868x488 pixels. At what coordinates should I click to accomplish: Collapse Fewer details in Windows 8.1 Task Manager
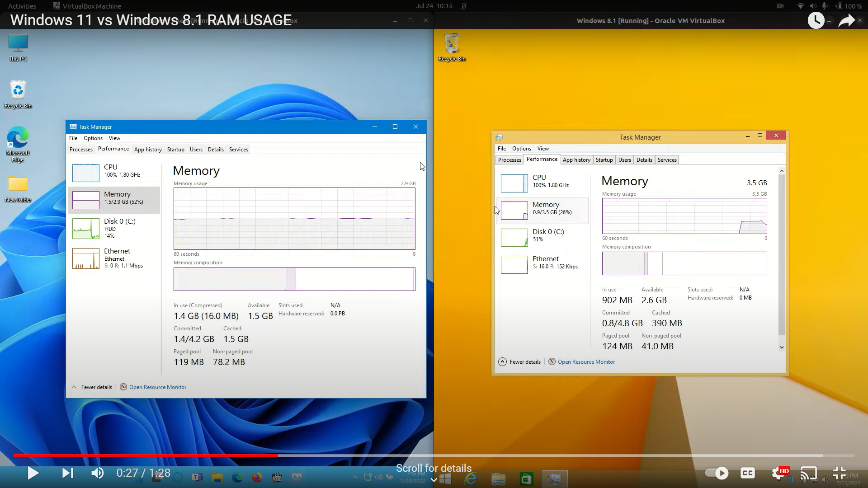click(x=520, y=362)
